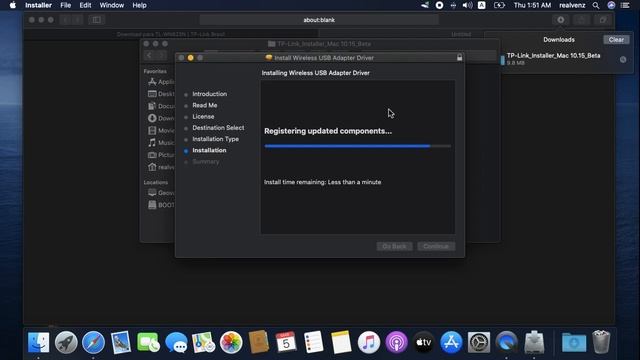Select Read Me step in installer sidebar

[x=204, y=105]
